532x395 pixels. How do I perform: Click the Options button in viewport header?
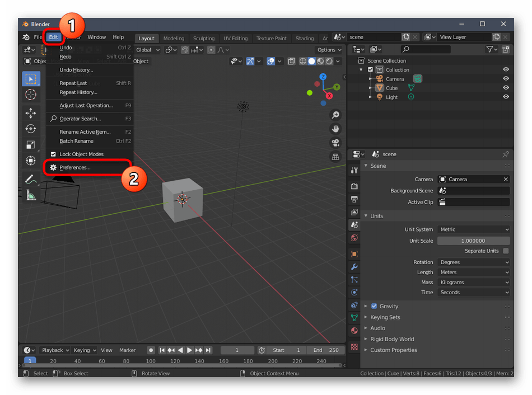(328, 50)
